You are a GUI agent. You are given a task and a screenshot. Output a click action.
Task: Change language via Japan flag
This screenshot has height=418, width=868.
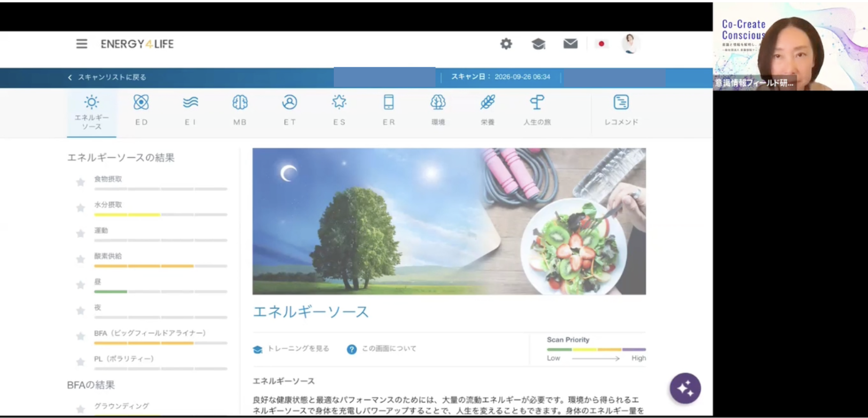(601, 44)
